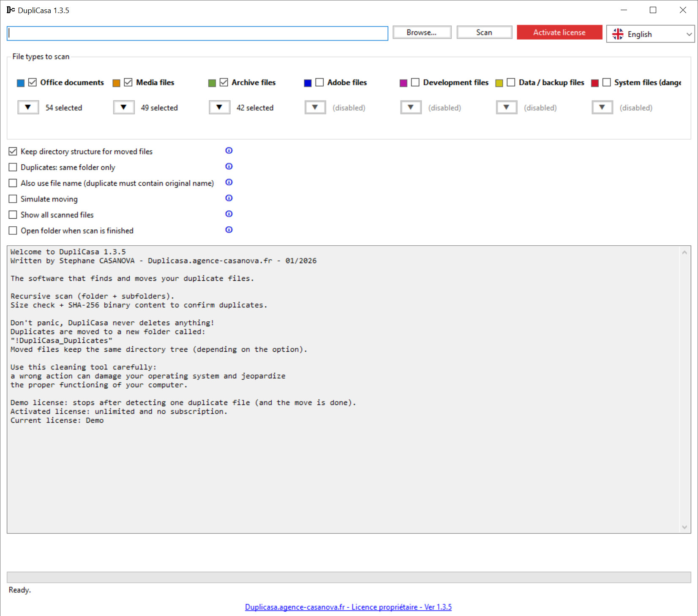
Task: Click the DupliCasa app icon in title bar
Action: (x=11, y=10)
